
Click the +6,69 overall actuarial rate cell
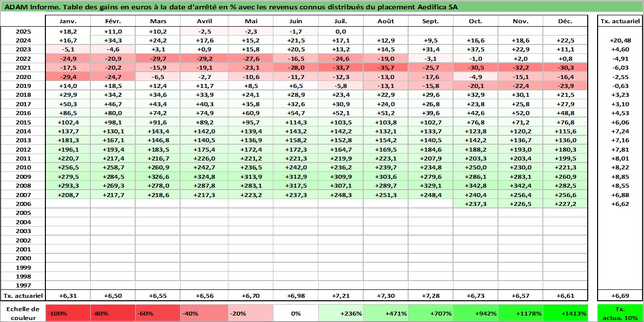[x=620, y=296]
